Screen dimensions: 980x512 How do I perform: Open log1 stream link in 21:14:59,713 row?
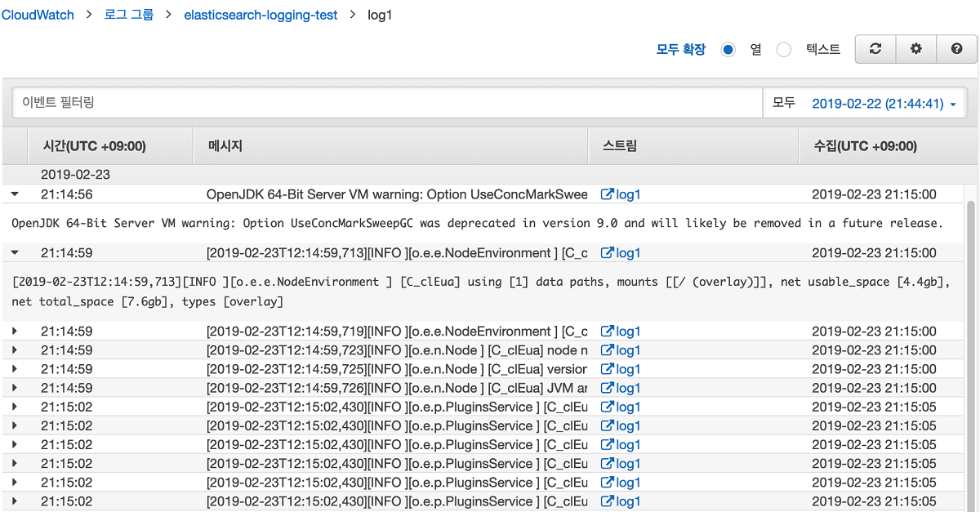pyautogui.click(x=621, y=253)
